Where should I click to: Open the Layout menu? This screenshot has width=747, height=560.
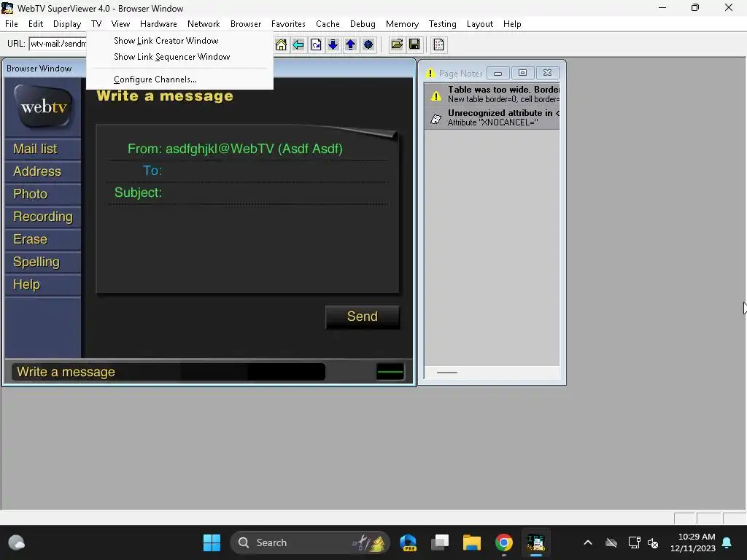click(480, 24)
